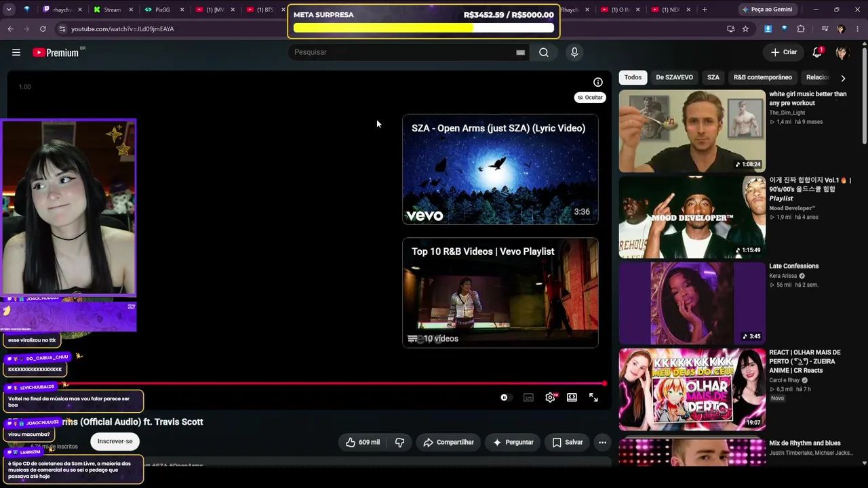Viewport: 868px width, 488px height.
Task: Open more actions three-dot menu
Action: 602,442
